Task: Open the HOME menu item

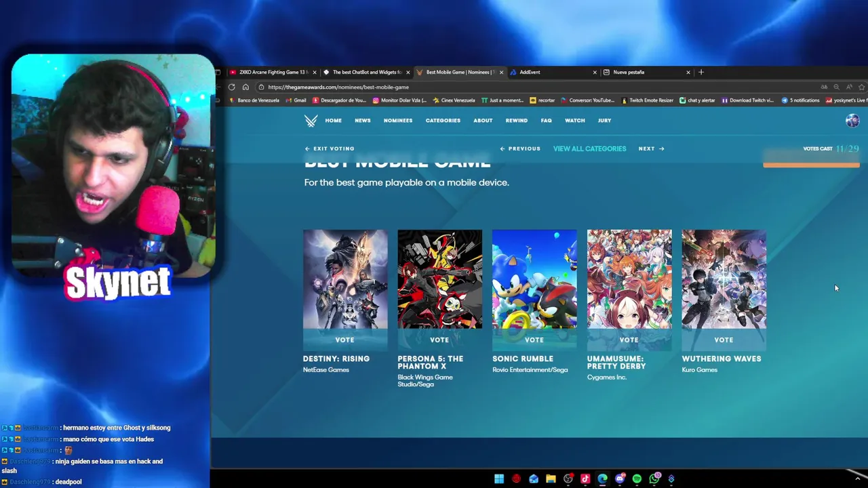Action: pyautogui.click(x=333, y=121)
